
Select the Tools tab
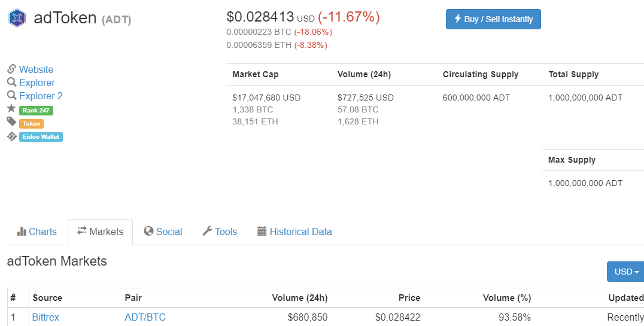220,232
